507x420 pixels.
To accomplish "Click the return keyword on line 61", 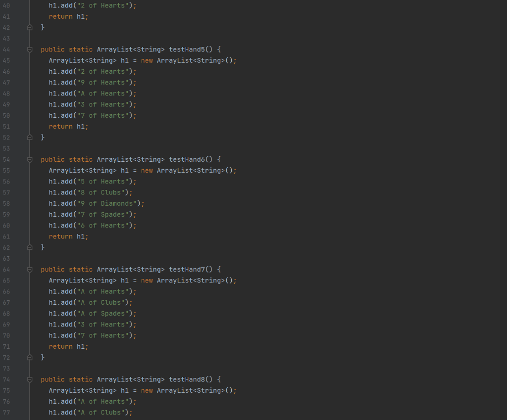I will pyautogui.click(x=60, y=236).
